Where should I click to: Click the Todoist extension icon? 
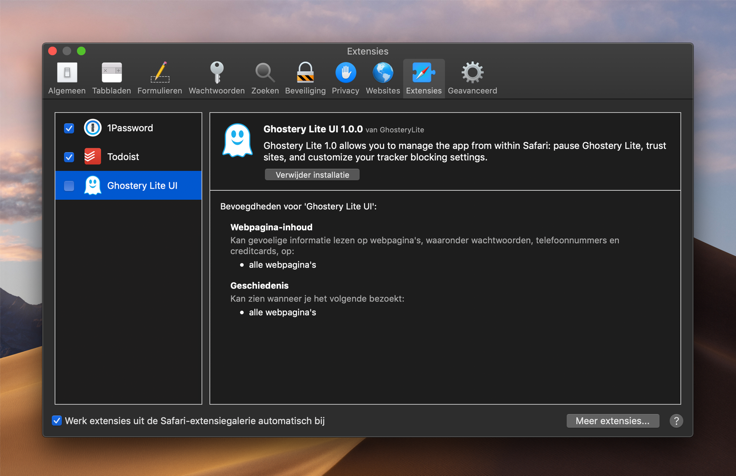[92, 156]
